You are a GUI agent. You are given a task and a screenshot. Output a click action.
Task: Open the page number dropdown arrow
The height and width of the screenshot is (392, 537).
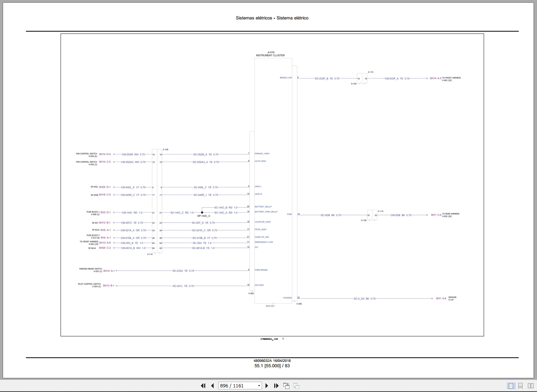pos(259,386)
